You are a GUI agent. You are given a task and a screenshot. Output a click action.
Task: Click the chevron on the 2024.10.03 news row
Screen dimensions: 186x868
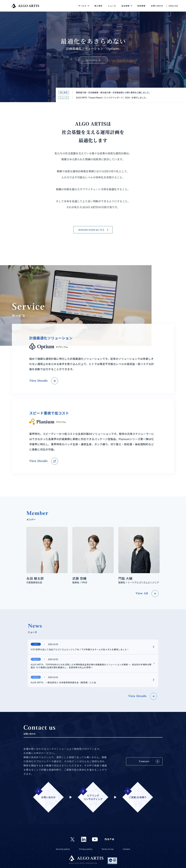(x=153, y=647)
